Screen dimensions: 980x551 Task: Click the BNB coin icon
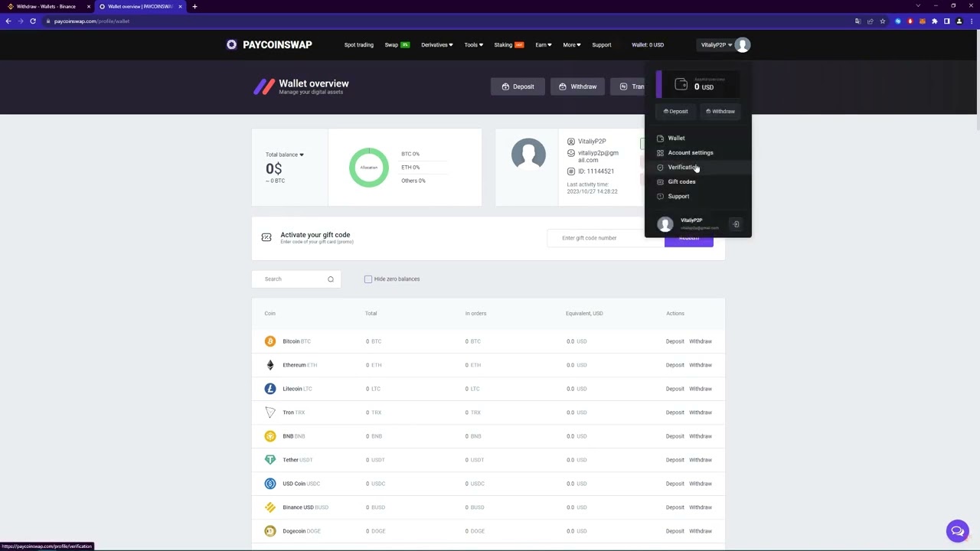pyautogui.click(x=270, y=436)
